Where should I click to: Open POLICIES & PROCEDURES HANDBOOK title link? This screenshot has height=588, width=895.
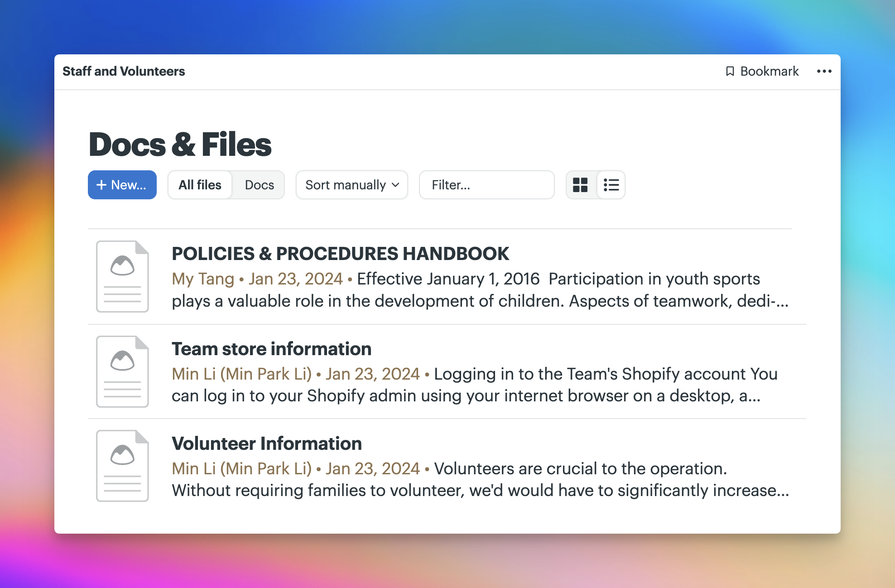341,254
